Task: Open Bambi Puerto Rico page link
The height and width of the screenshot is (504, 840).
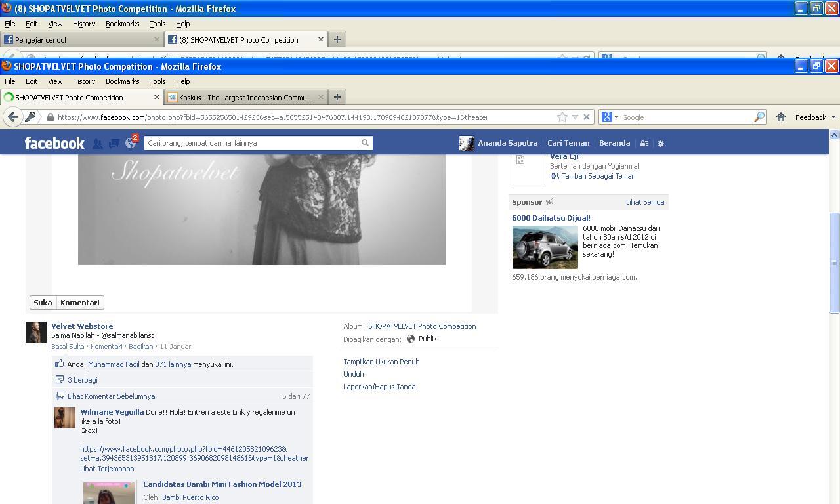Action: [x=190, y=497]
